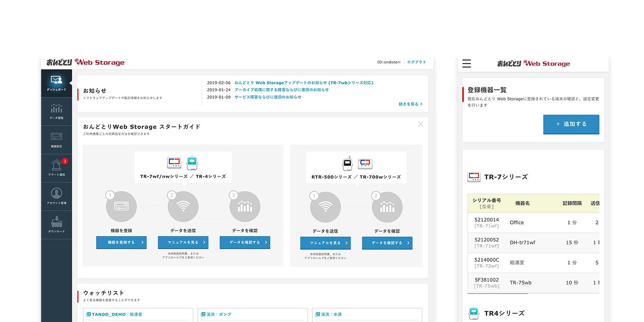Click the シリアル番号 column header

(487, 203)
